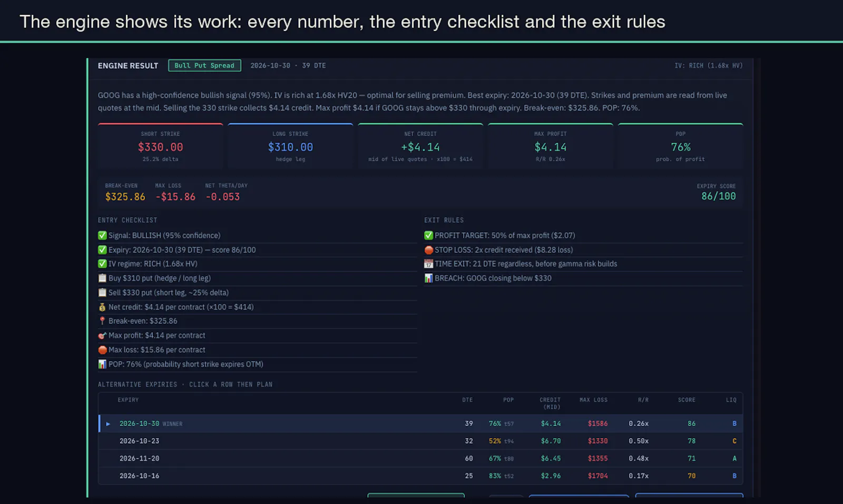Click the red circle icon beside Max loss
Screen dimensions: 843x504
click(x=102, y=350)
